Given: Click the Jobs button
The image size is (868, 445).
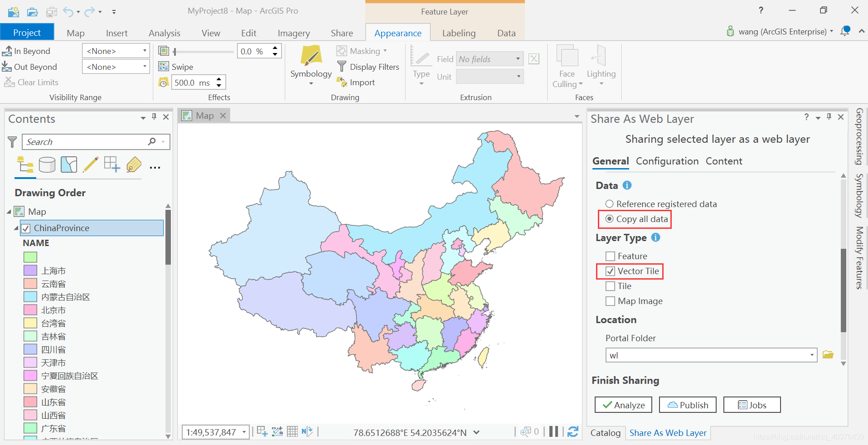Looking at the screenshot, I should tap(752, 405).
